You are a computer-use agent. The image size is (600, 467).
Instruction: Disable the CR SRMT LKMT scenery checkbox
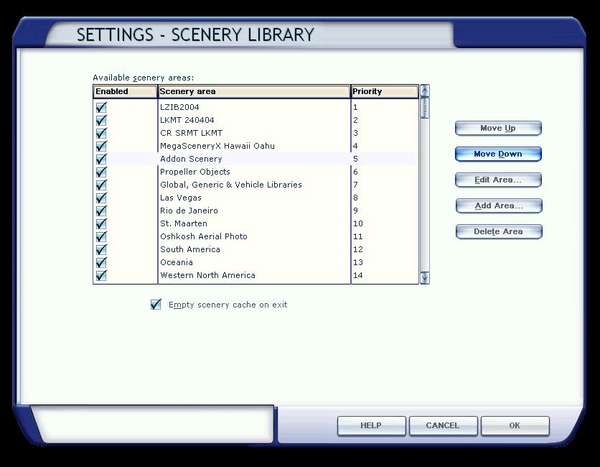(101, 133)
